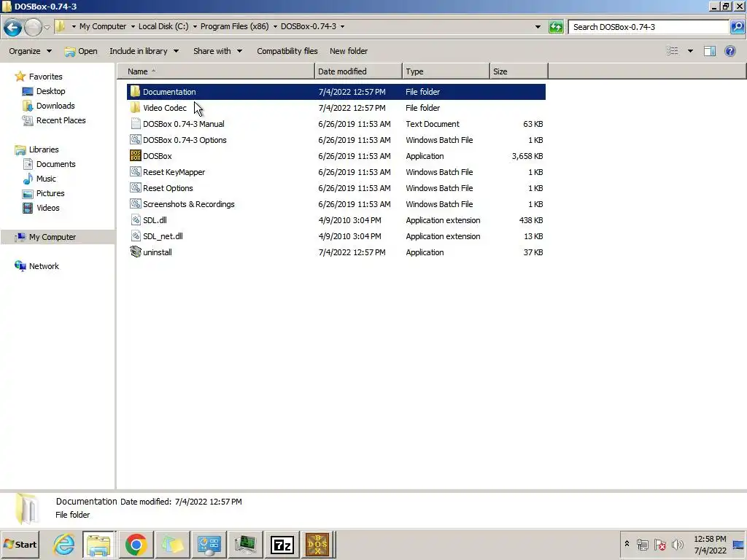Screen dimensions: 747x560
Task: Toggle the preview pane icon
Action: tap(709, 51)
